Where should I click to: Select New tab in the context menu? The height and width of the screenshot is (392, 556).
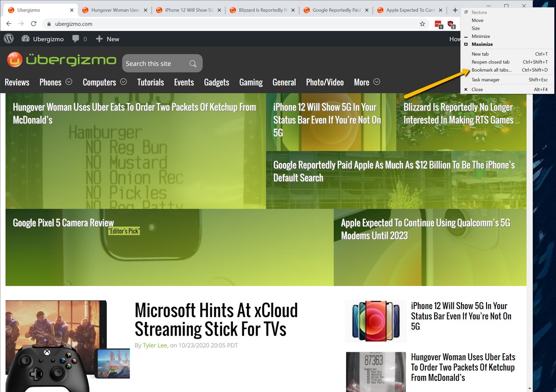[507, 54]
